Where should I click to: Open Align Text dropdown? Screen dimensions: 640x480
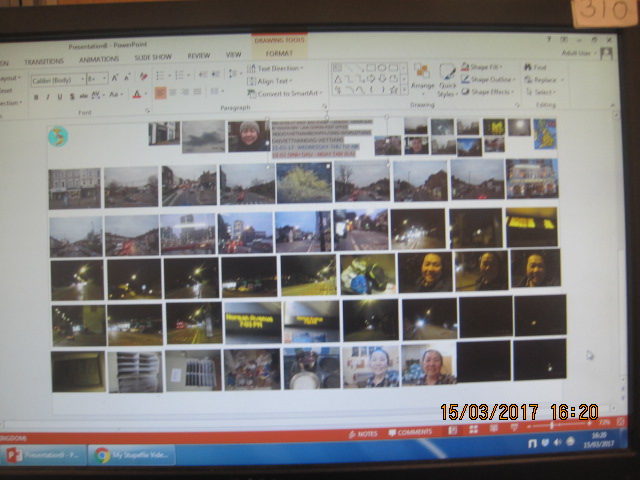(270, 81)
